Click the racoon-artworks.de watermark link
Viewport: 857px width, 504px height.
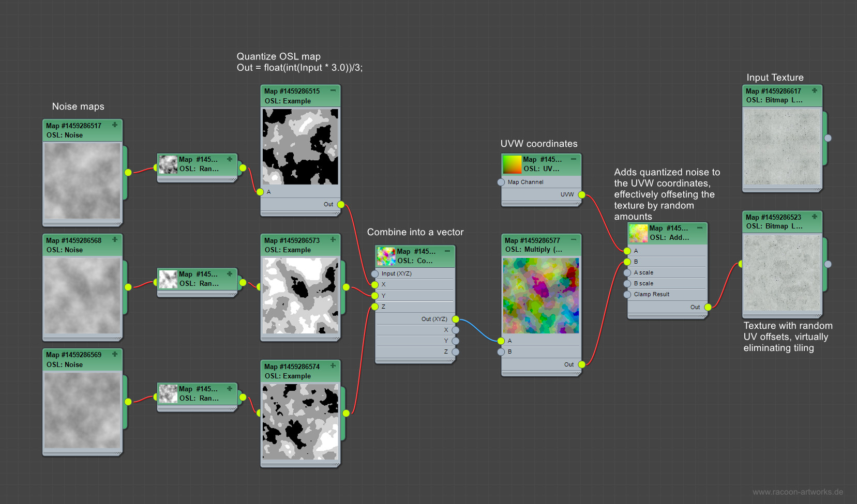pyautogui.click(x=798, y=492)
